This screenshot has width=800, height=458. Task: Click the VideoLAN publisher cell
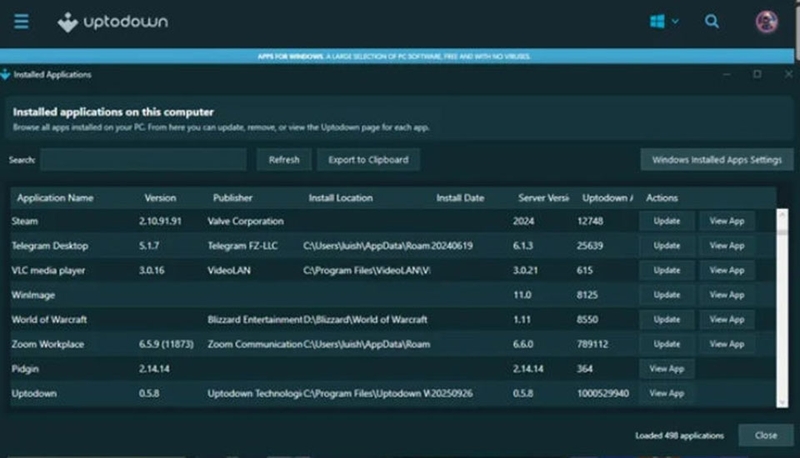click(229, 270)
